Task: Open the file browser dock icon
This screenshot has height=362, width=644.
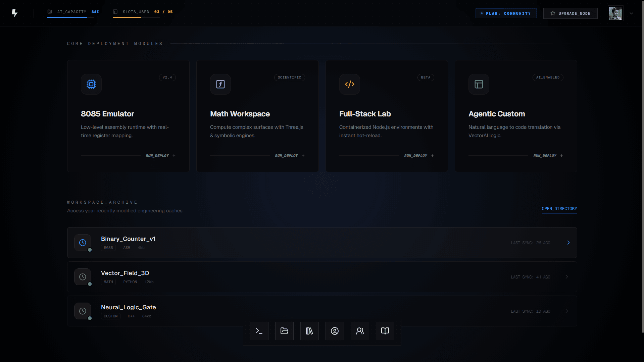Action: point(284,331)
